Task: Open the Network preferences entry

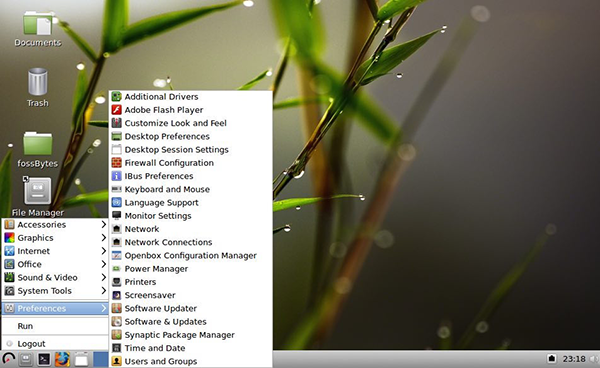Action: coord(191,229)
